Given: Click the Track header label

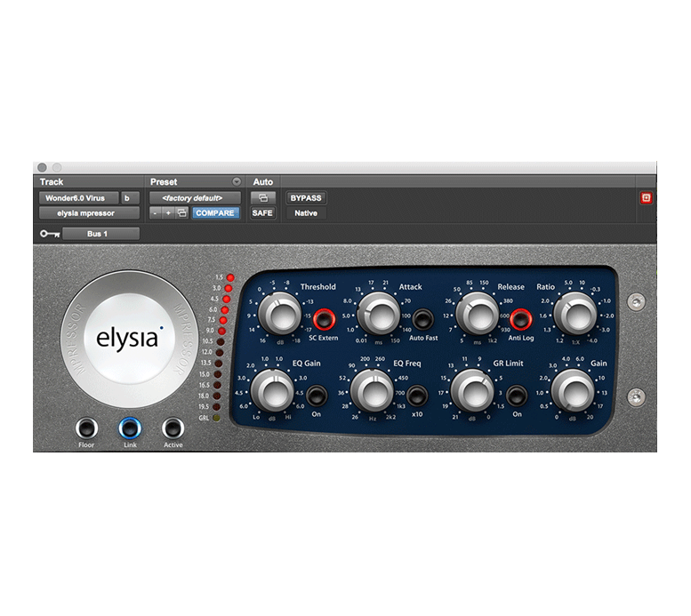Looking at the screenshot, I should click(x=52, y=181).
